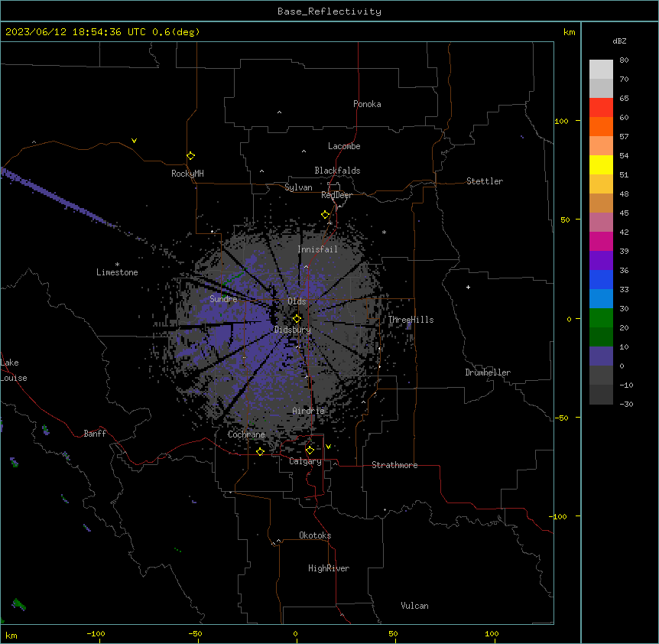Click the Olds label
659x644 pixels.
point(297,301)
